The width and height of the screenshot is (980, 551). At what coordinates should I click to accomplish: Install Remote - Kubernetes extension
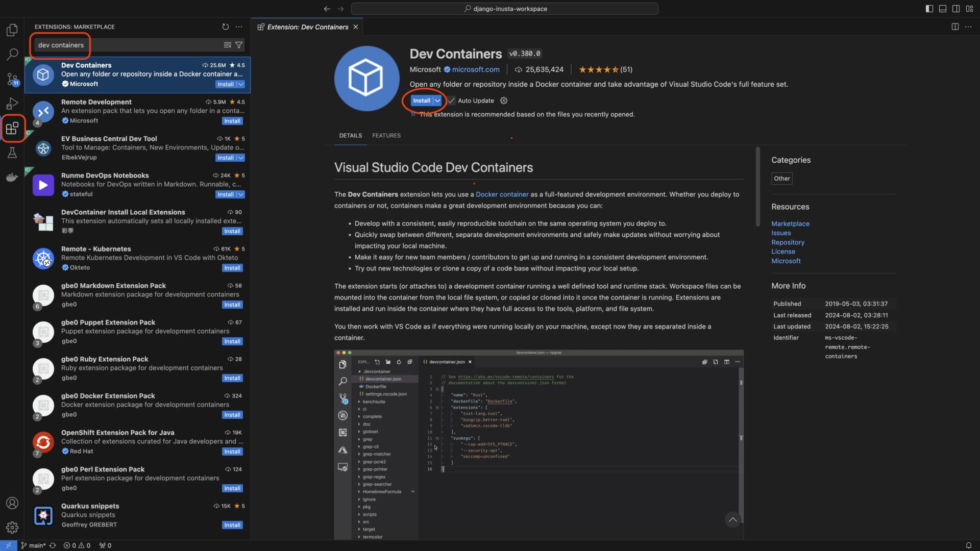232,268
